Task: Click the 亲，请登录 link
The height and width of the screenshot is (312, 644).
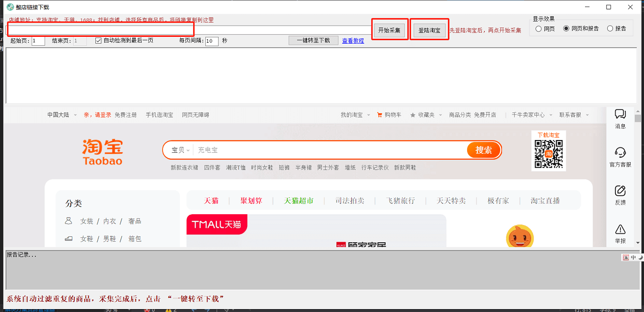Action: (x=98, y=114)
